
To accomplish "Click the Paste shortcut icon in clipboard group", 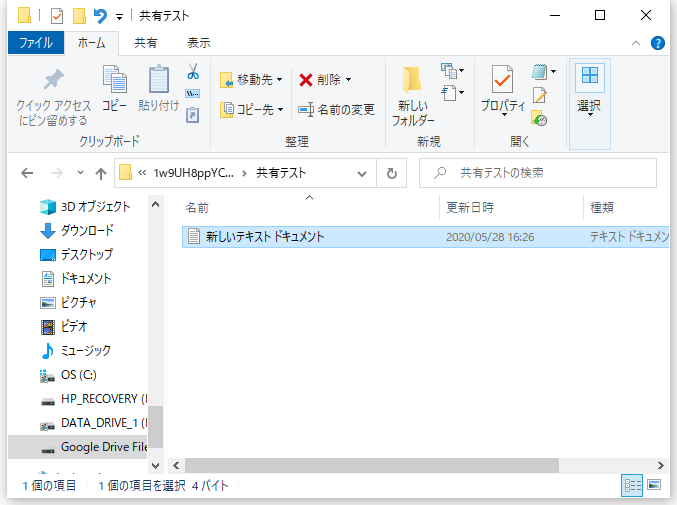I will (193, 115).
